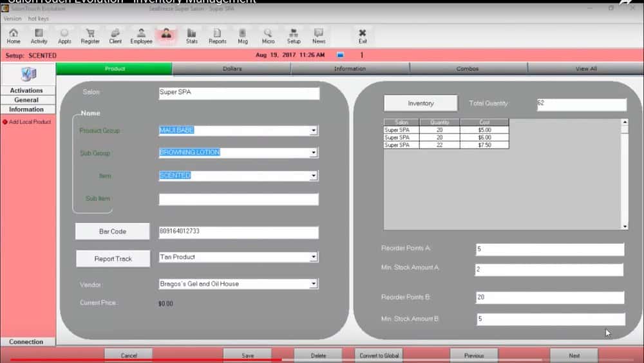Click the Total Quantity field
The width and height of the screenshot is (644, 363).
click(582, 104)
